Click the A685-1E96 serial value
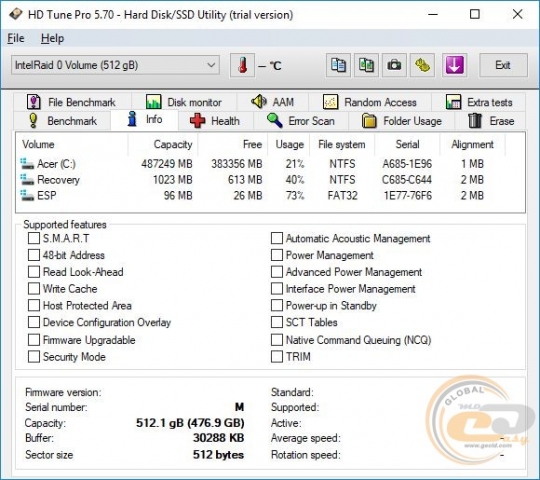Screen dimensions: 540x480 point(407,164)
